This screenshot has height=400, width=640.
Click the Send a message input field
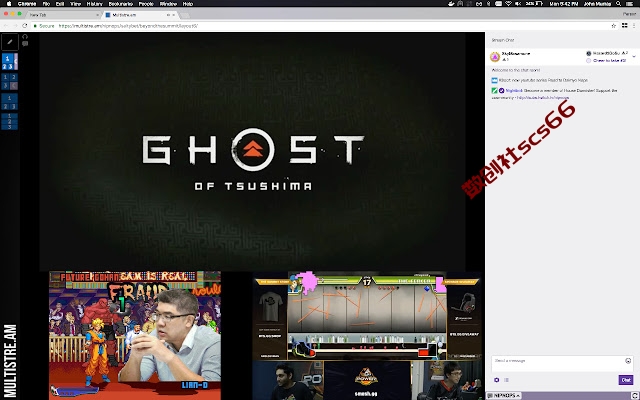[562, 363]
